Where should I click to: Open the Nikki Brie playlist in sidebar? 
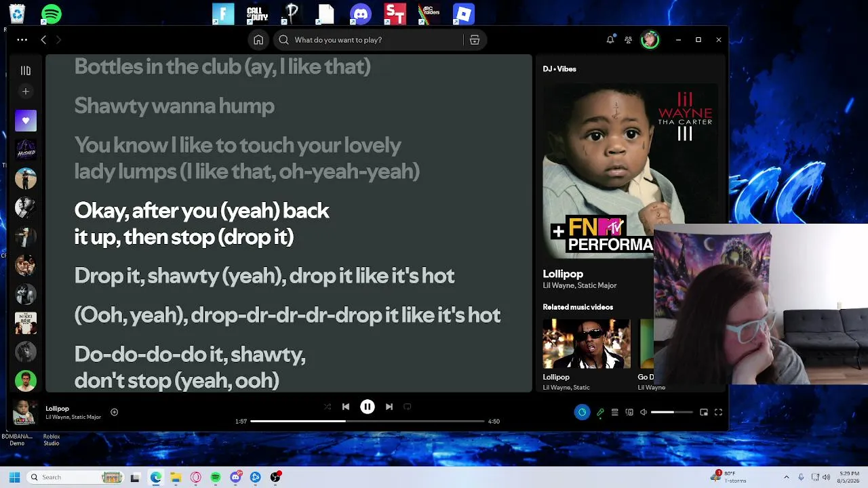tap(26, 323)
